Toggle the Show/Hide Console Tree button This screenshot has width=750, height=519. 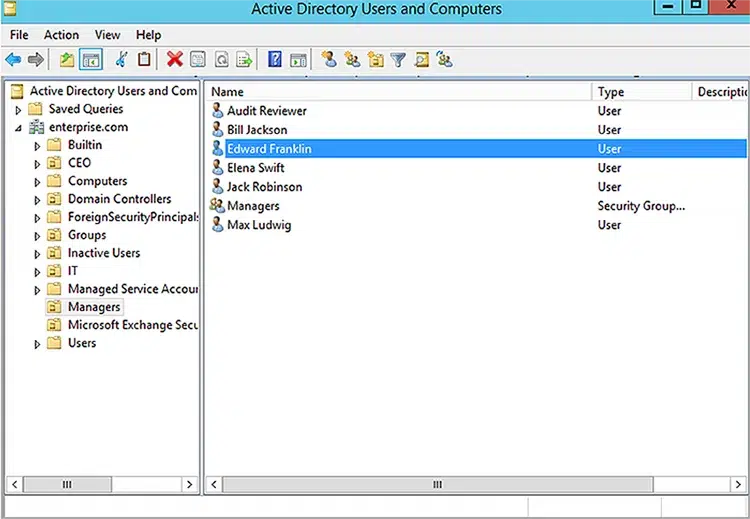tap(91, 60)
